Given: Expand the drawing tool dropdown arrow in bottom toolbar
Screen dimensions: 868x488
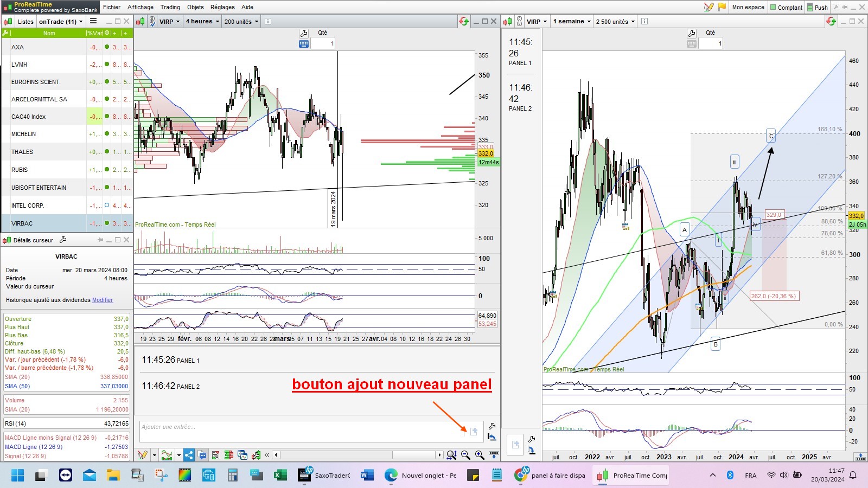Looking at the screenshot, I should click(154, 455).
